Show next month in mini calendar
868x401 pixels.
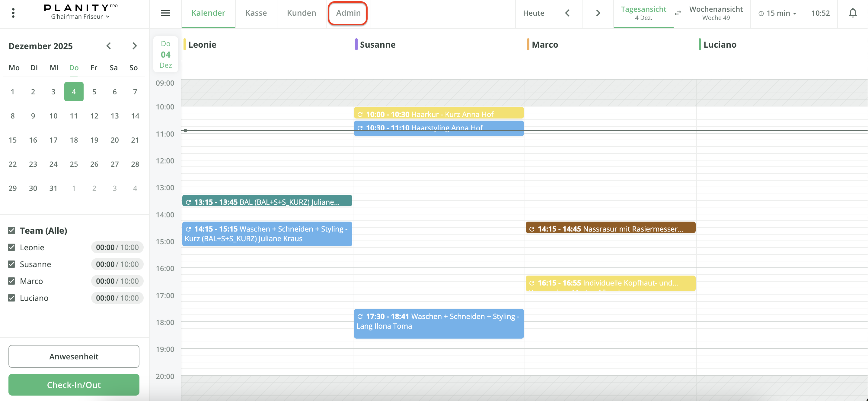(134, 46)
